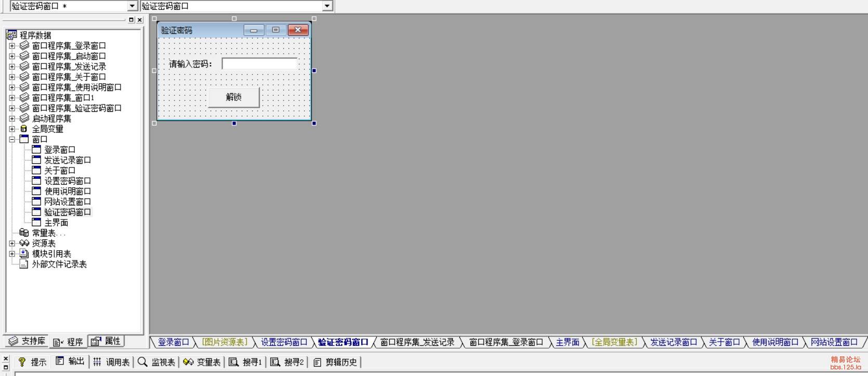The width and height of the screenshot is (868, 376).
Task: Select 验证密码窗口 window icon in the tree
Action: click(36, 212)
